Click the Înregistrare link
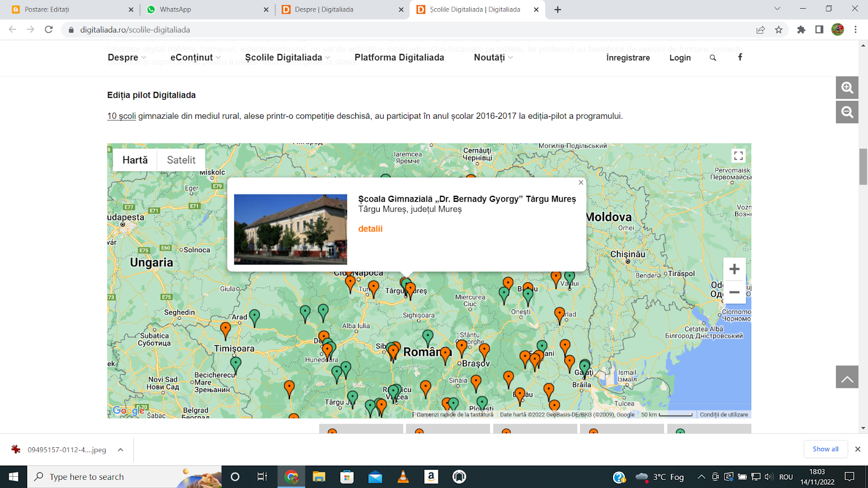 [x=628, y=57]
